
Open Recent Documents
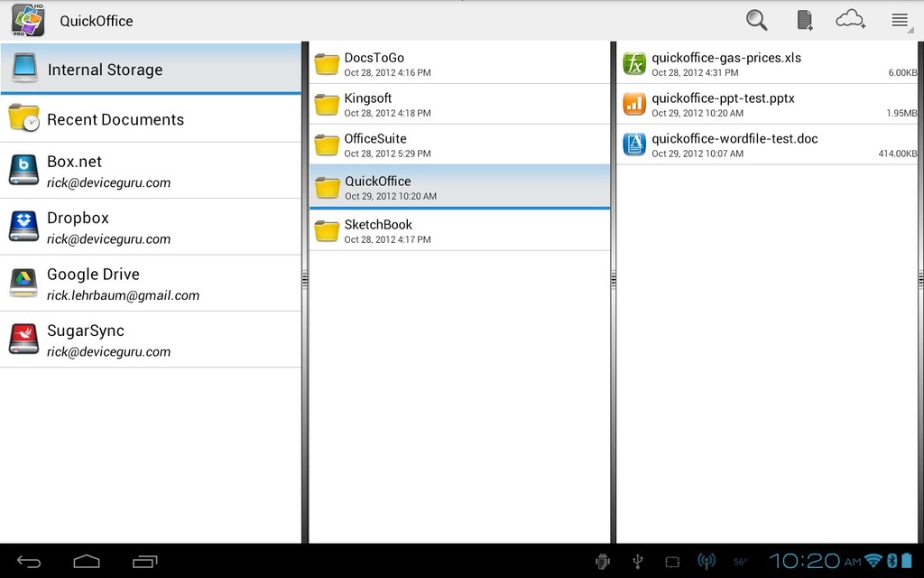(x=151, y=118)
